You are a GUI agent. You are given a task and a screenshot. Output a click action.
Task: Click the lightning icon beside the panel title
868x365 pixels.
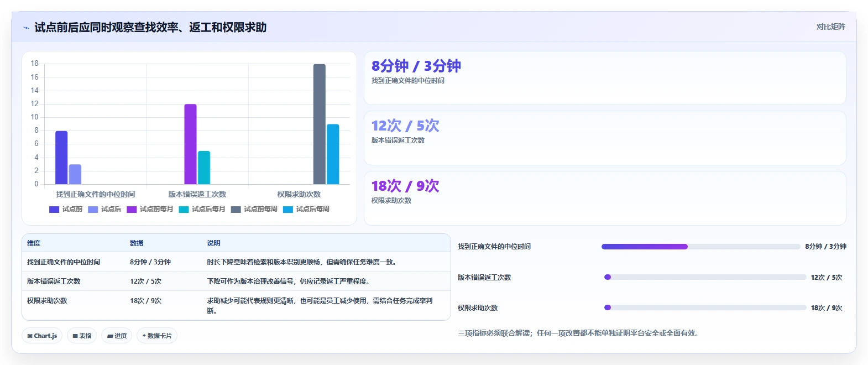coord(26,28)
